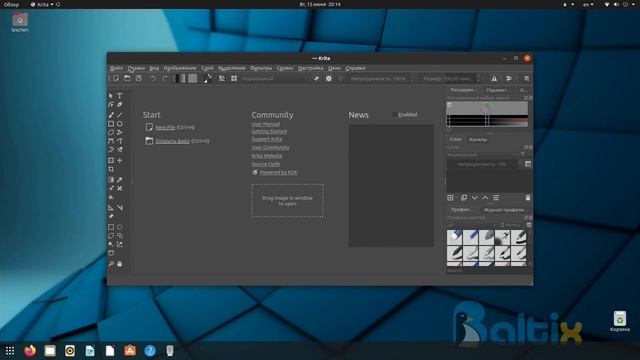Add a new layer with the plus icon
The width and height of the screenshot is (640, 360).
point(450,198)
